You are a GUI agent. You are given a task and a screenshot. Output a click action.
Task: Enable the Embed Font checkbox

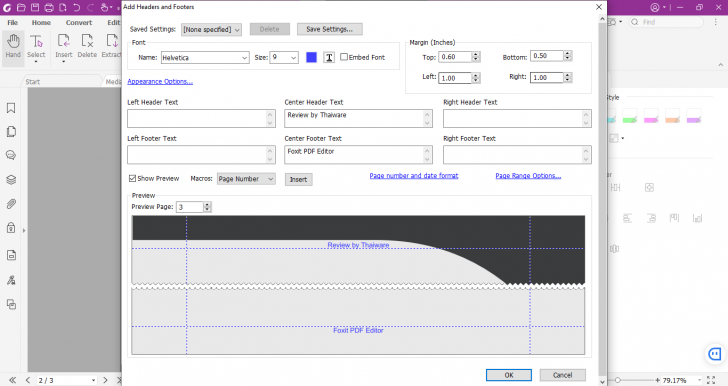pos(344,57)
